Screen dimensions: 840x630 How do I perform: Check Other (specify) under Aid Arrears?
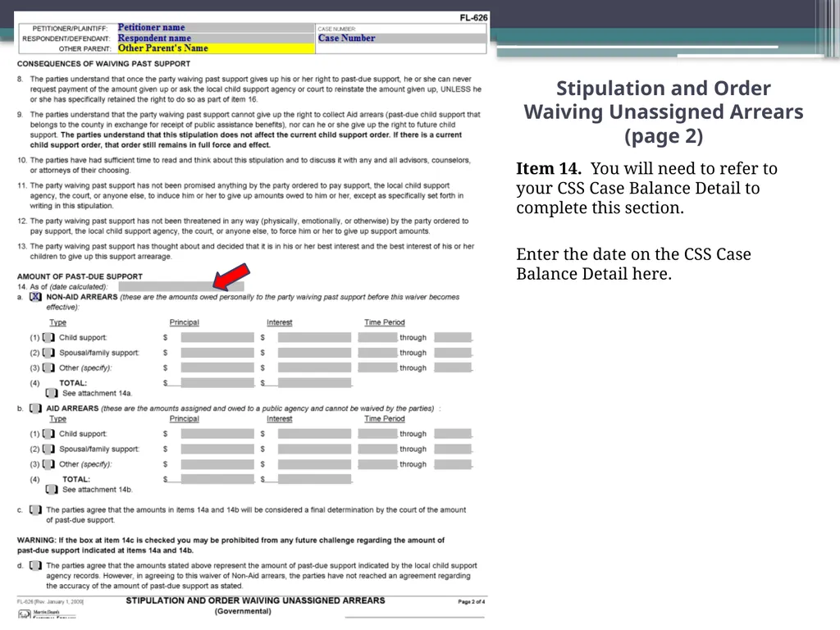48,464
